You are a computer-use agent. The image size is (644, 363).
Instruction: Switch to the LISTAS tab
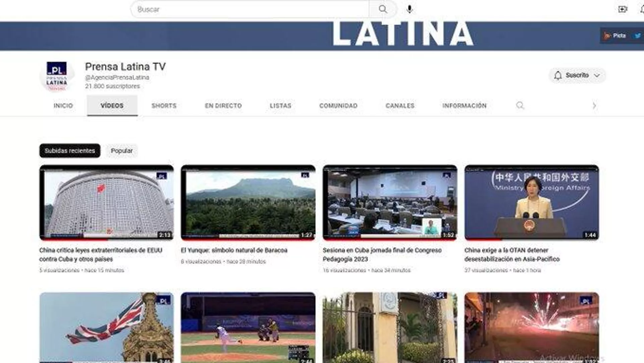(280, 106)
